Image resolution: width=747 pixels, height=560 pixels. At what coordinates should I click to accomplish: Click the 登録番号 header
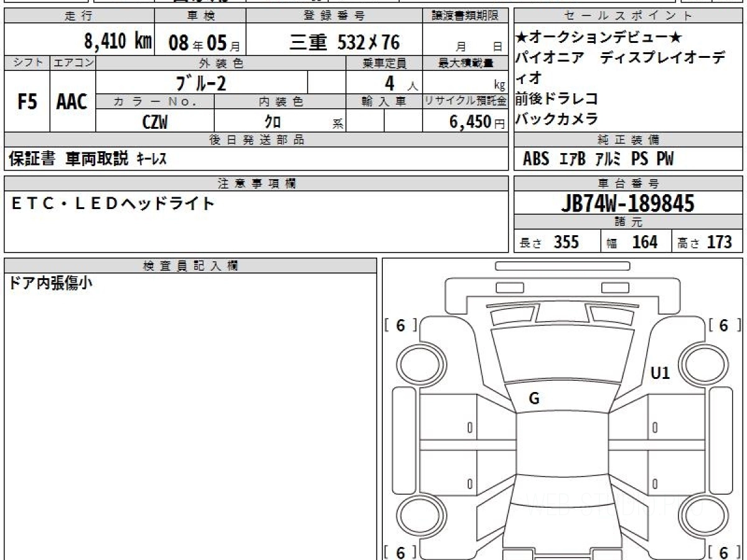334,16
